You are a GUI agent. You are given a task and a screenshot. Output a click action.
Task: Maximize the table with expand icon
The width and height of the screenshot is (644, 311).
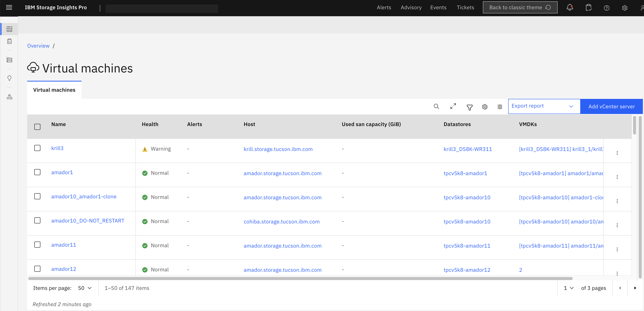tap(453, 106)
